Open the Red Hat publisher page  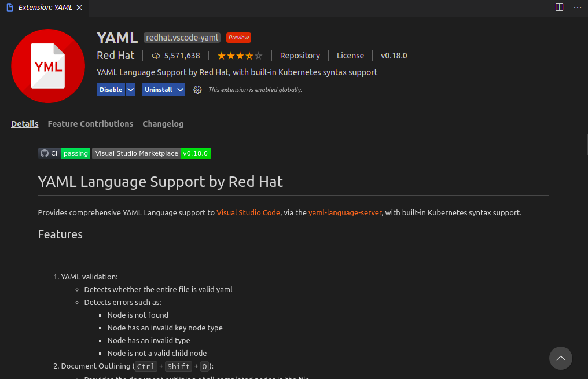116,56
